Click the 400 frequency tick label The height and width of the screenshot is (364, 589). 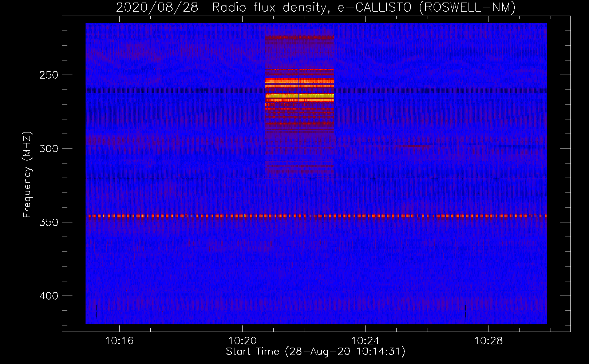[49, 296]
